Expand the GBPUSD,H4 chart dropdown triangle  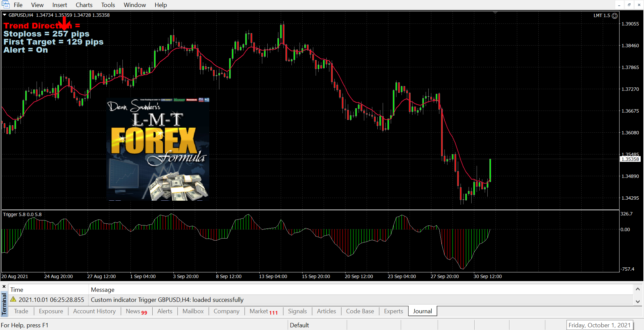point(5,15)
